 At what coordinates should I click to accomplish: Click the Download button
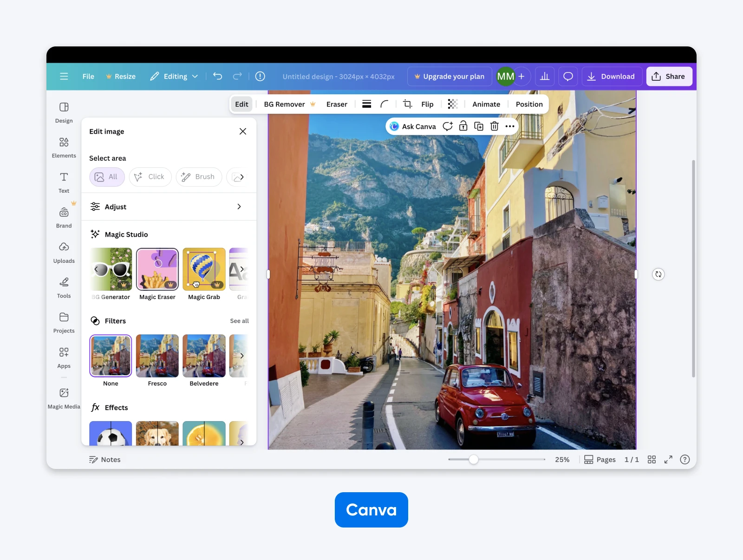click(612, 76)
